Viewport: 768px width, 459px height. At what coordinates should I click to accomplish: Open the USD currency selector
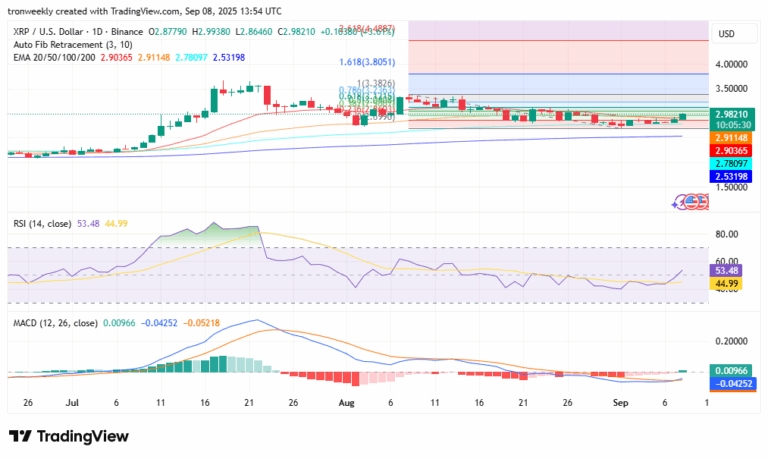pos(728,34)
